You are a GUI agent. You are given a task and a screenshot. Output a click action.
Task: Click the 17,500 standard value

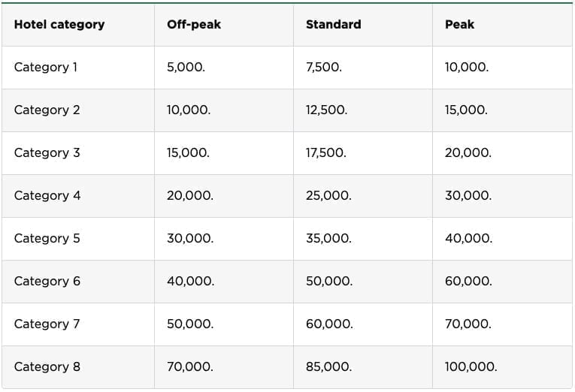(x=325, y=152)
